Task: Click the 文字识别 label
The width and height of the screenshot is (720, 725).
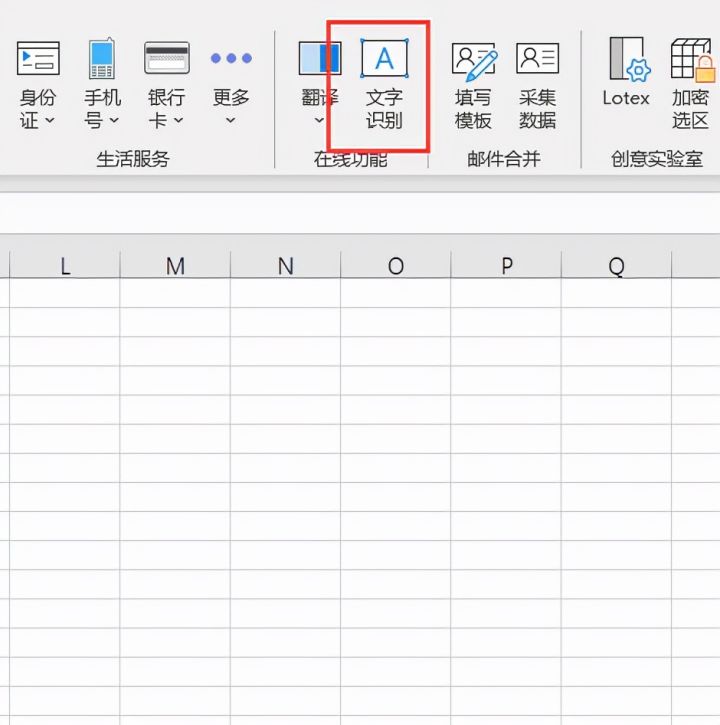Action: 384,109
